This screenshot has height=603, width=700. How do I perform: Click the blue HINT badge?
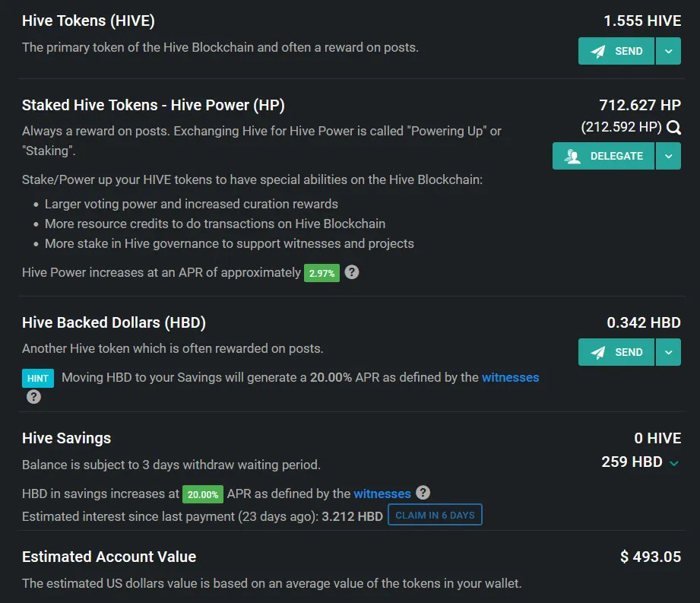pyautogui.click(x=38, y=378)
